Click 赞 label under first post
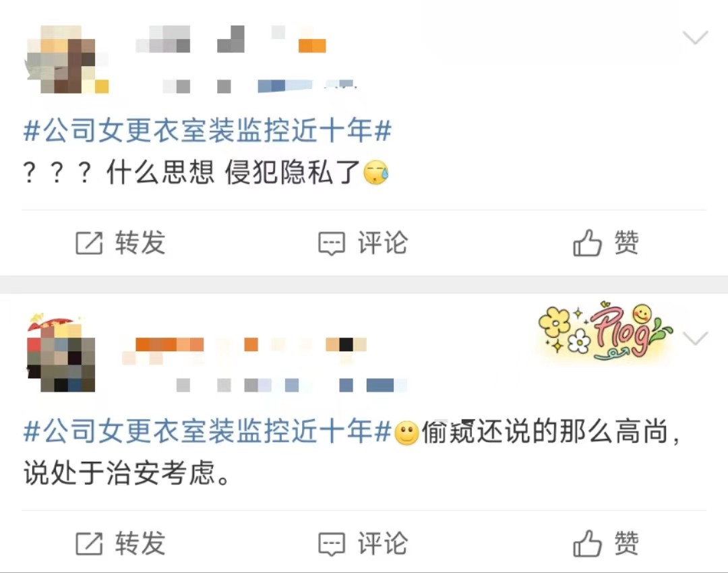Screen dimensions: 728x573 pos(627,243)
